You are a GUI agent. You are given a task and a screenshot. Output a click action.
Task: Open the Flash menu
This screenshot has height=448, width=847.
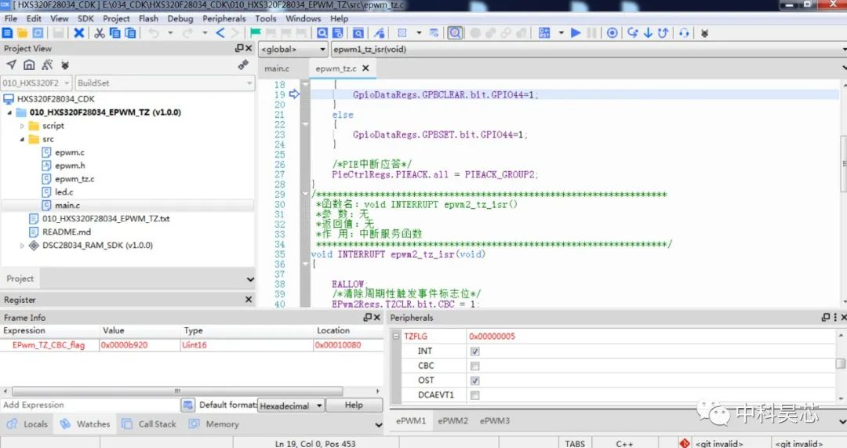click(149, 18)
